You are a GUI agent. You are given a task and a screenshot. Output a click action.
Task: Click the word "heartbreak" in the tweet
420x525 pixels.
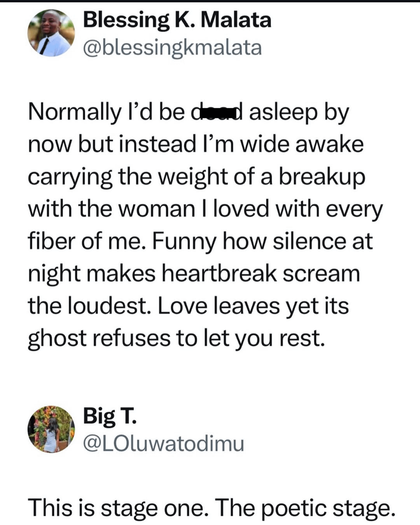219,273
